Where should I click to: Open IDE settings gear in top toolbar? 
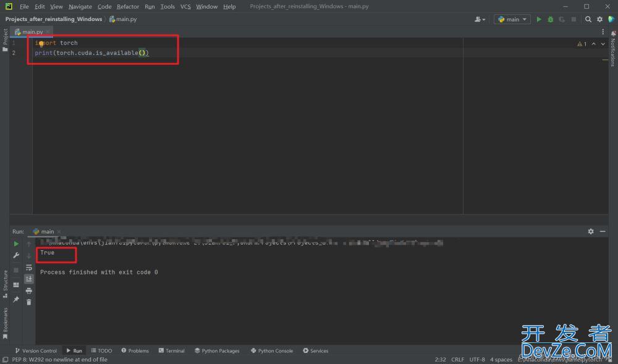(x=599, y=19)
